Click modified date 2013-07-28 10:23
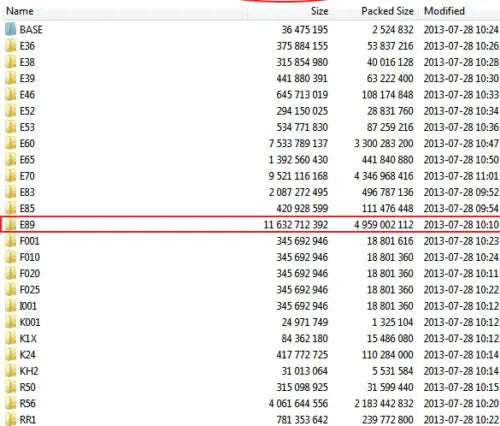This screenshot has height=426, width=500. coord(461,241)
